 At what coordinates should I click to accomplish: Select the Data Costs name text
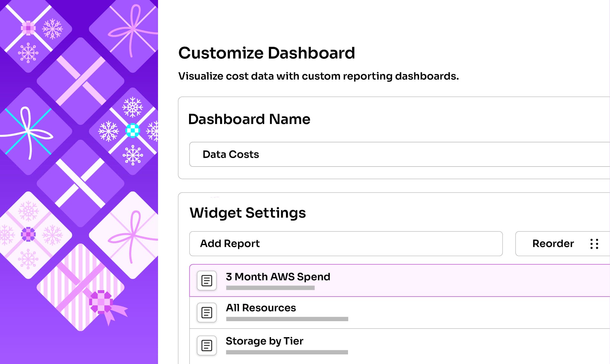pyautogui.click(x=231, y=154)
